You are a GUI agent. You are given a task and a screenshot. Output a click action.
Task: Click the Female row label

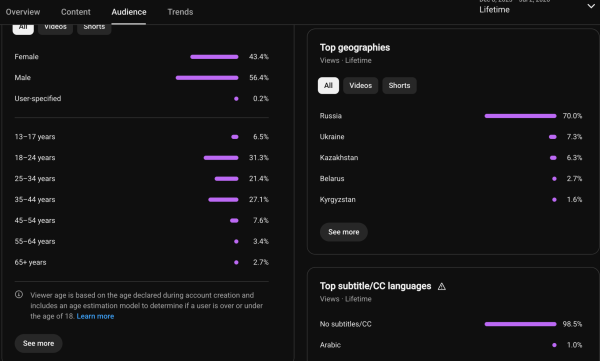click(x=26, y=57)
